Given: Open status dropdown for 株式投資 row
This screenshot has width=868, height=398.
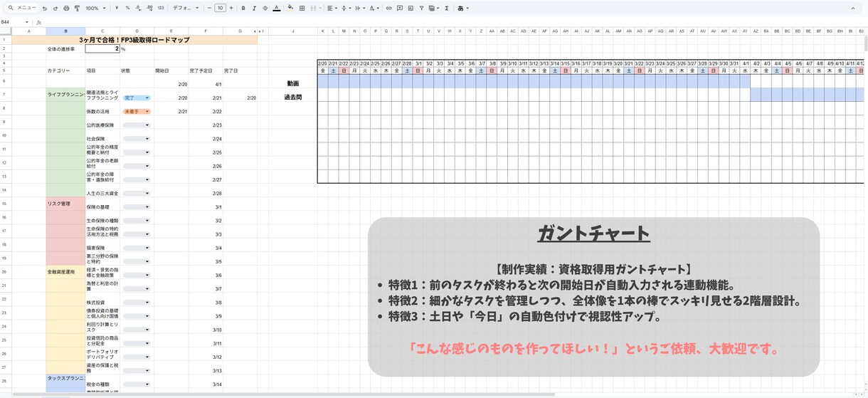Looking at the screenshot, I should click(137, 303).
